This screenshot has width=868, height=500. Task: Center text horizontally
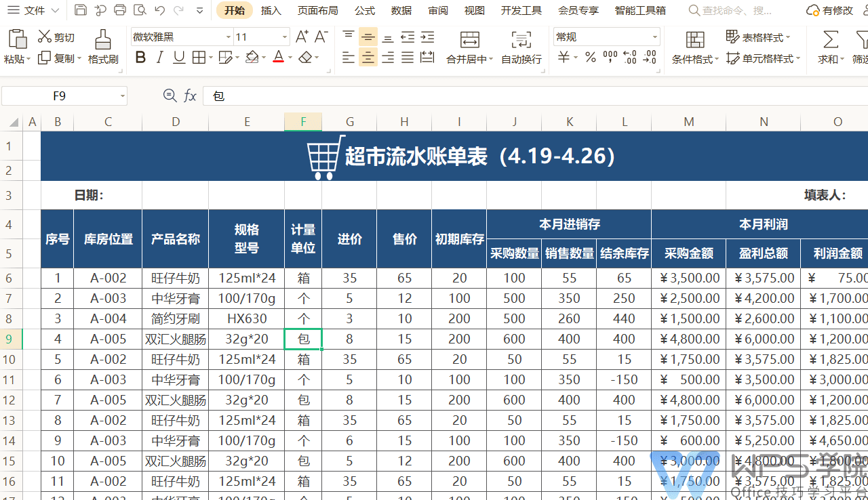pos(368,58)
